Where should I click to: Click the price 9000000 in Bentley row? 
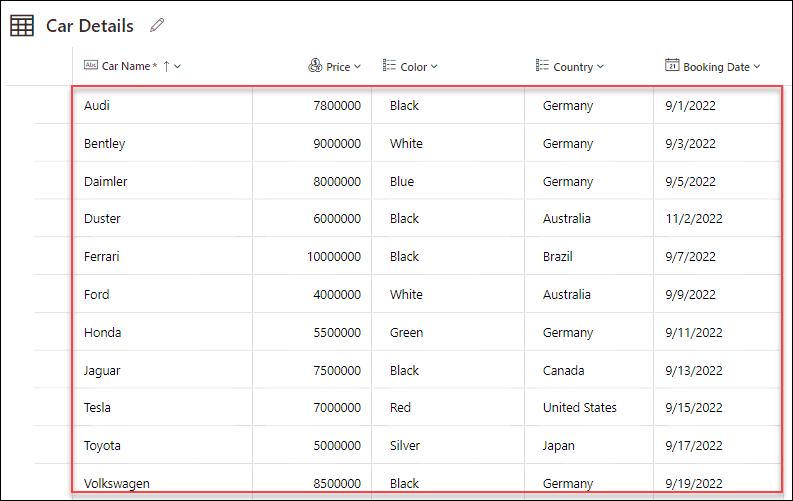coord(337,144)
